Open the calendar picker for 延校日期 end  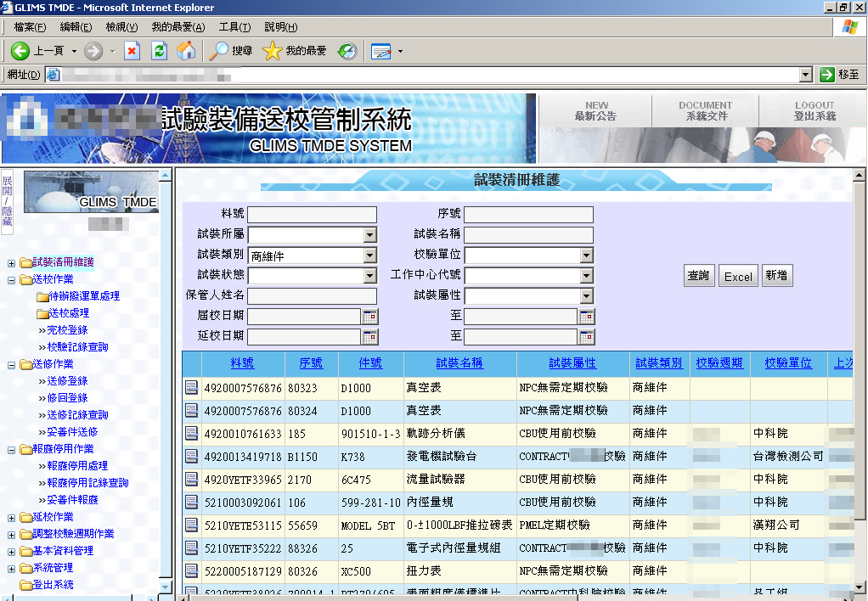click(587, 337)
